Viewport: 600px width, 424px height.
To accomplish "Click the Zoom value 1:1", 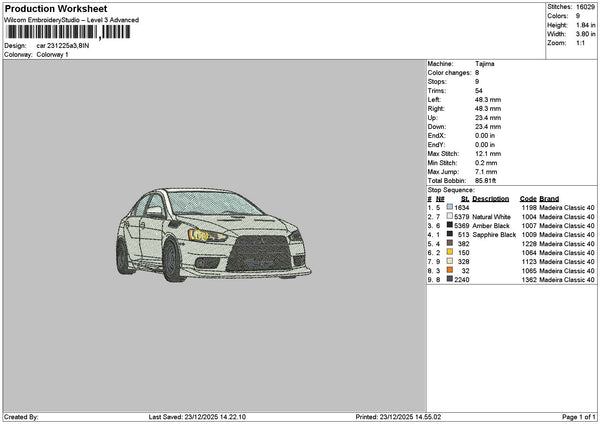I will coord(580,43).
